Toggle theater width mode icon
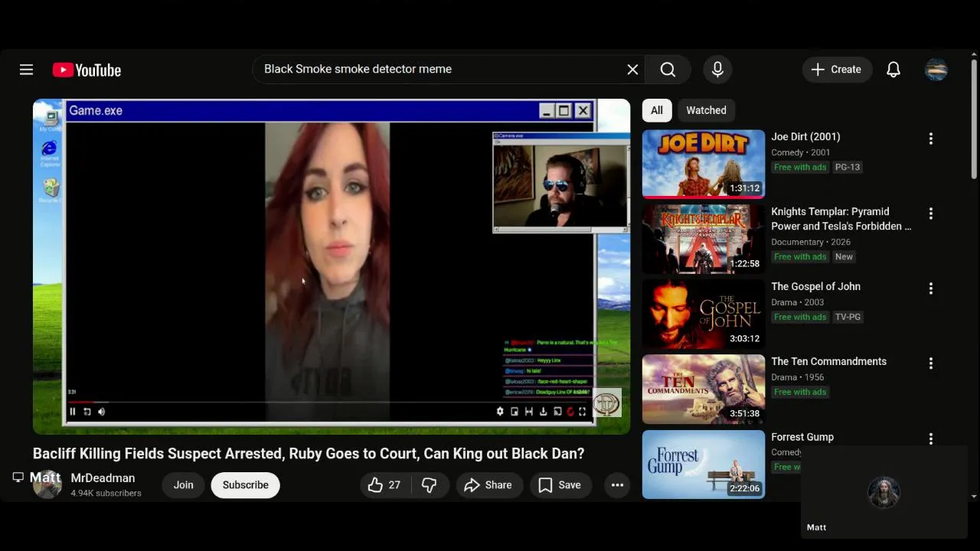This screenshot has width=980, height=551. coord(528,412)
